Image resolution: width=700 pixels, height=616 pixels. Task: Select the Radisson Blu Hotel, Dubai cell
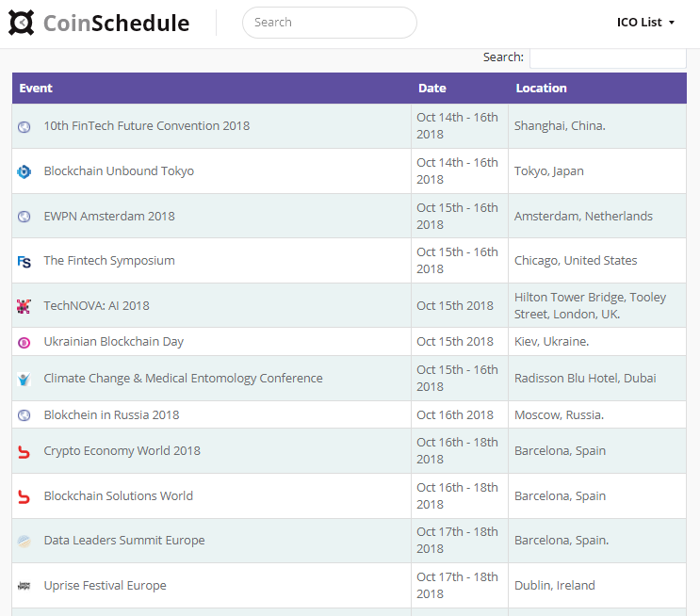click(597, 378)
